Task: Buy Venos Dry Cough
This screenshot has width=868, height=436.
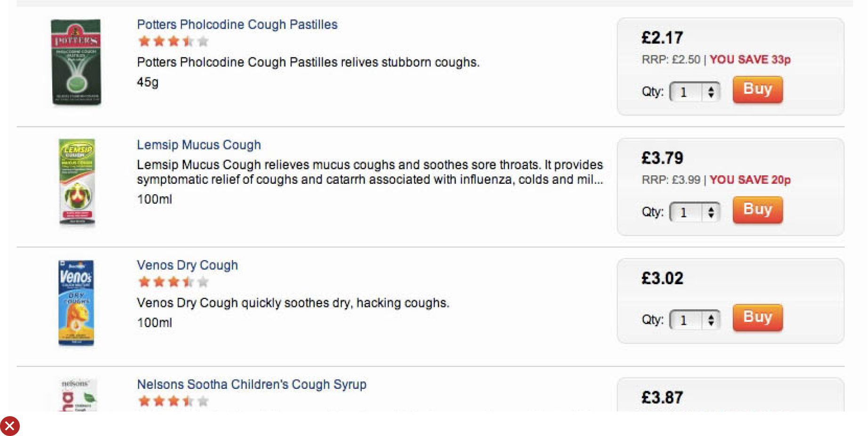Action: (757, 318)
